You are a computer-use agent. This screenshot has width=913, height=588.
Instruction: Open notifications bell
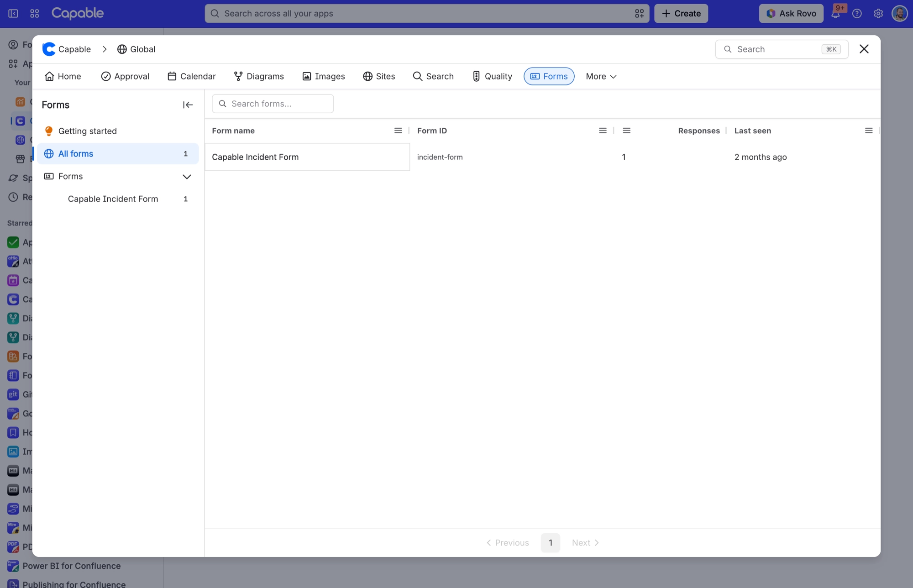pyautogui.click(x=835, y=14)
